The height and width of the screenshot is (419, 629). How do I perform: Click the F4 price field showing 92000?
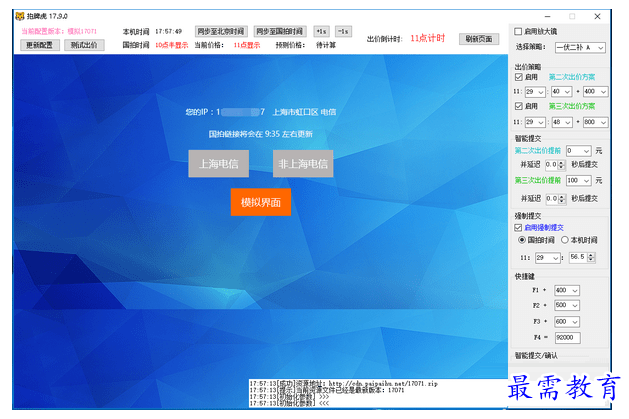pos(568,338)
